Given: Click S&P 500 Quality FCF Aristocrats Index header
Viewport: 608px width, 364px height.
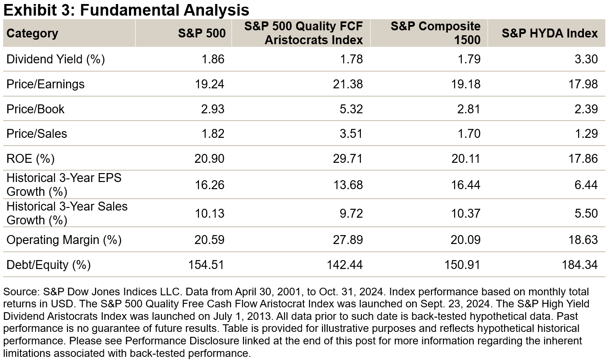Looking at the screenshot, I should pyautogui.click(x=303, y=33).
